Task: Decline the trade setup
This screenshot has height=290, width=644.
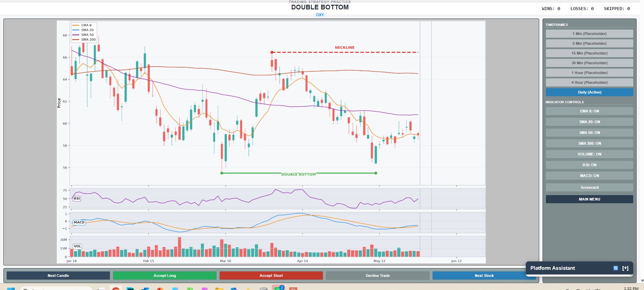Action: pos(378,276)
